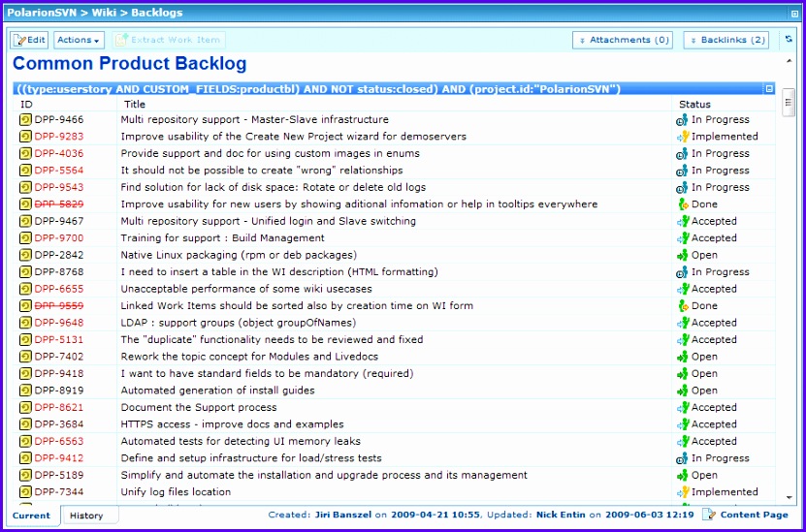Open Backlogs in the breadcrumb
The height and width of the screenshot is (532, 806).
[157, 13]
